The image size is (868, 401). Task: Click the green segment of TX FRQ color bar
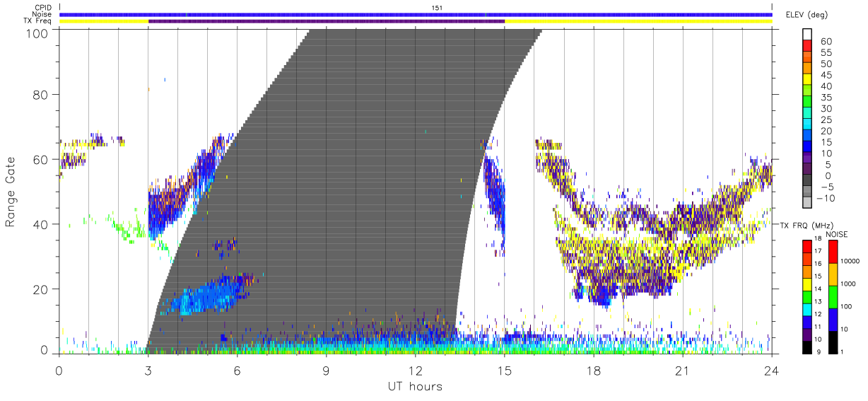[807, 297]
